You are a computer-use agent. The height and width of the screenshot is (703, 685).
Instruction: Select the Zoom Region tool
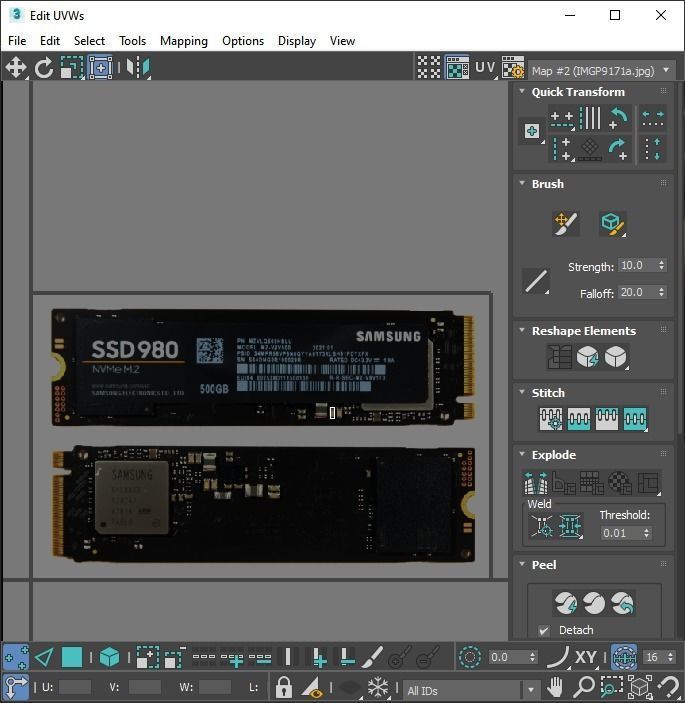(611, 687)
